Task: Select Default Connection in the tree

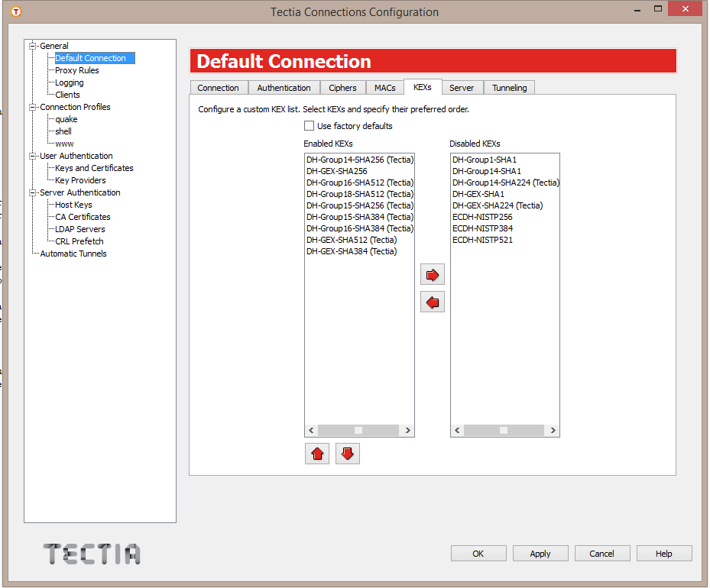Action: click(95, 58)
